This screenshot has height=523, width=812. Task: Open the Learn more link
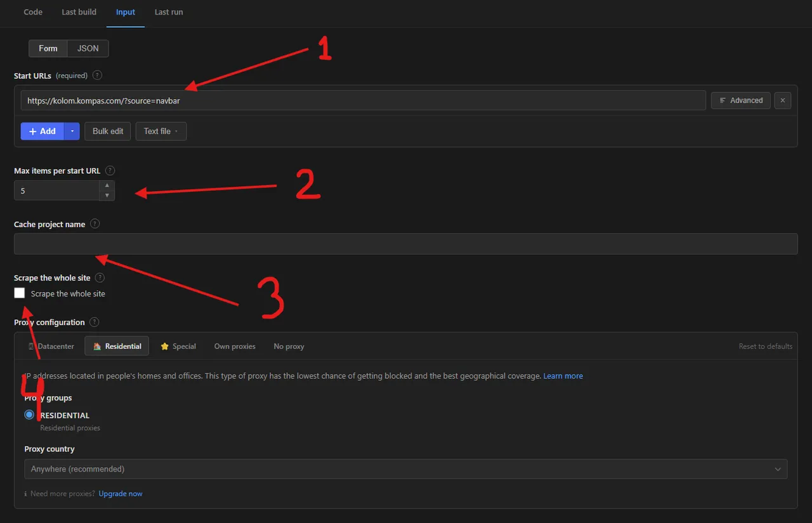(563, 376)
